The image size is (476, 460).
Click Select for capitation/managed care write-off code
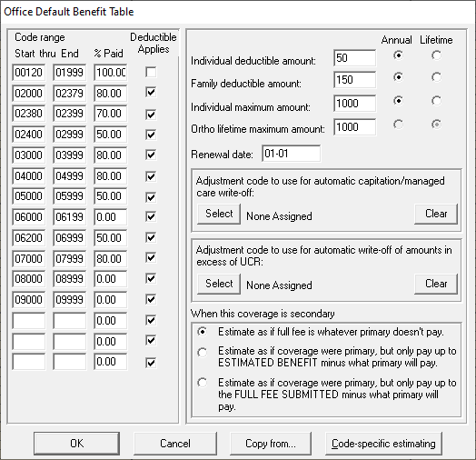pyautogui.click(x=219, y=214)
